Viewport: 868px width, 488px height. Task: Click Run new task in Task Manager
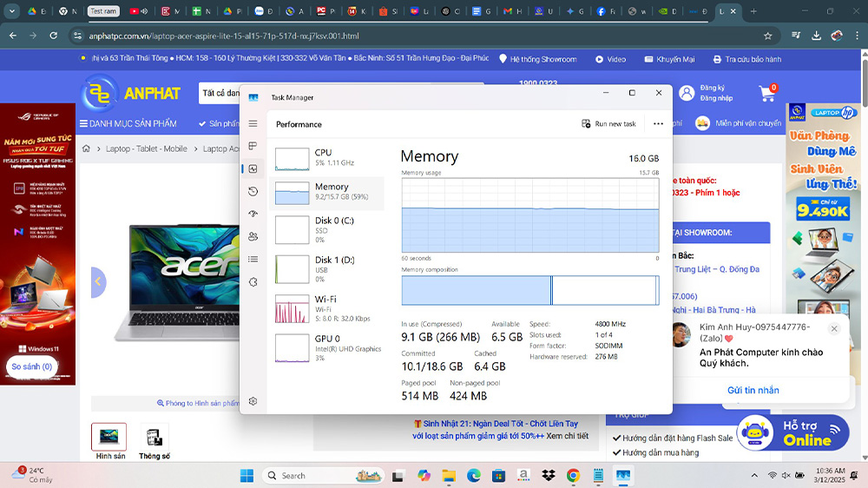point(608,124)
